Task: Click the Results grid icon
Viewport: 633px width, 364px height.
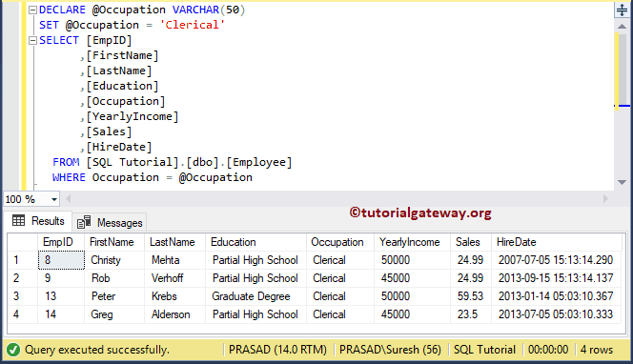Action: point(18,221)
